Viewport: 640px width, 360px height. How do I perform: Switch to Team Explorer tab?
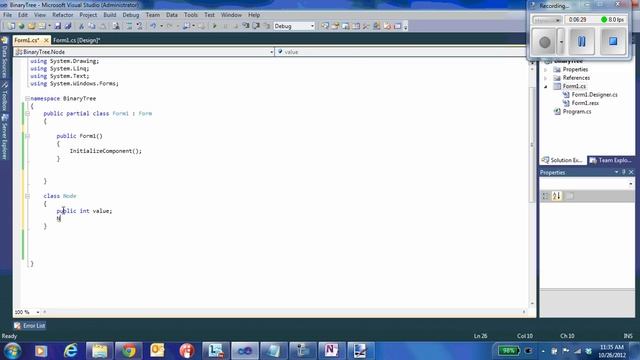point(610,160)
